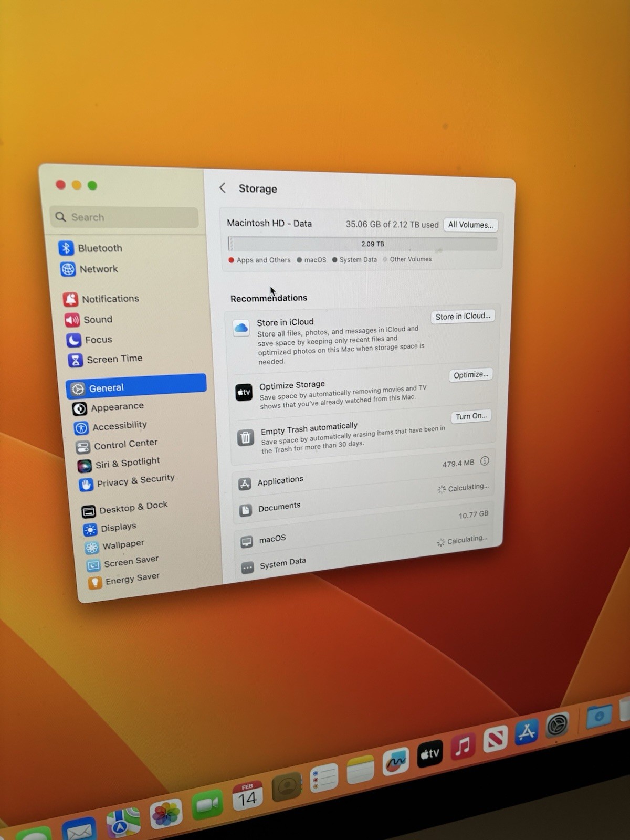Open Energy Saver settings
This screenshot has width=630, height=840.
click(125, 580)
